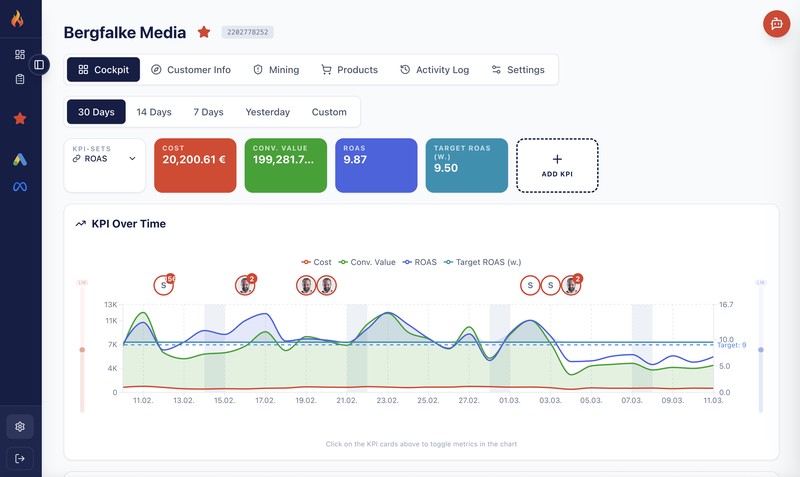Open the Activity Log tab
The image size is (800, 477).
434,70
